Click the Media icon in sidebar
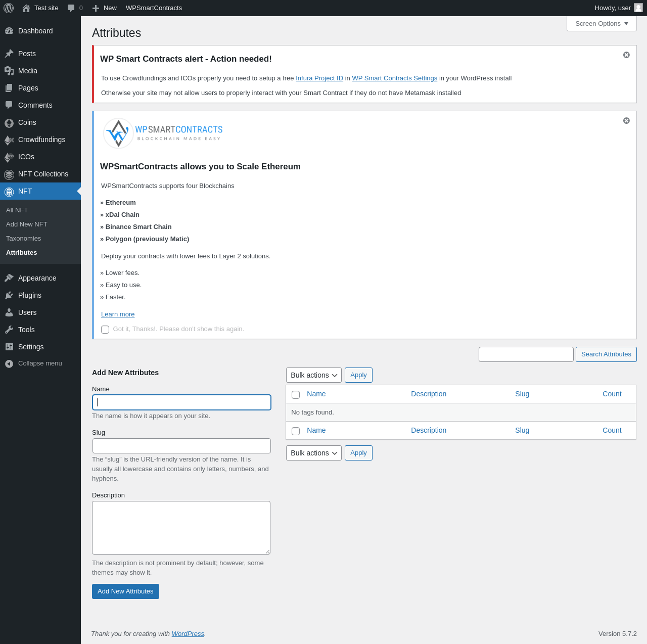The width and height of the screenshot is (647, 644). click(9, 71)
